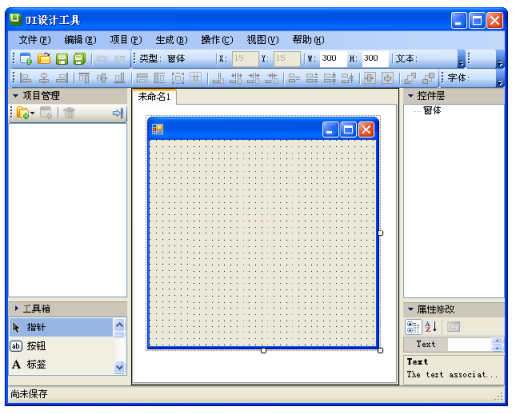Click the decrease horizontal spacing icon
Image resolution: width=516 pixels, height=414 pixels.
[254, 78]
